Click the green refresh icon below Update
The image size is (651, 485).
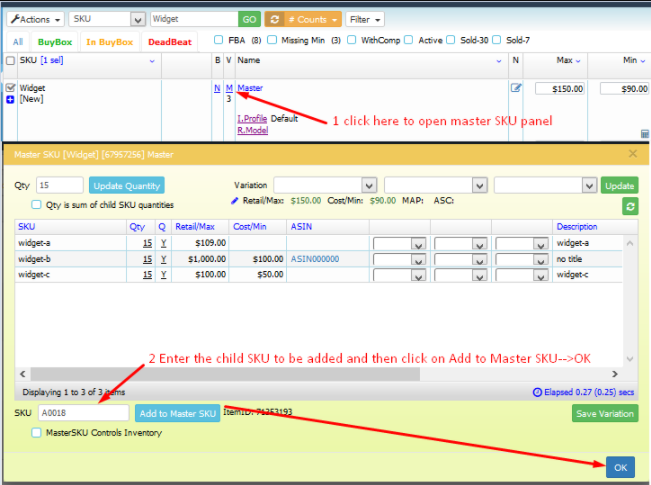coord(630,206)
